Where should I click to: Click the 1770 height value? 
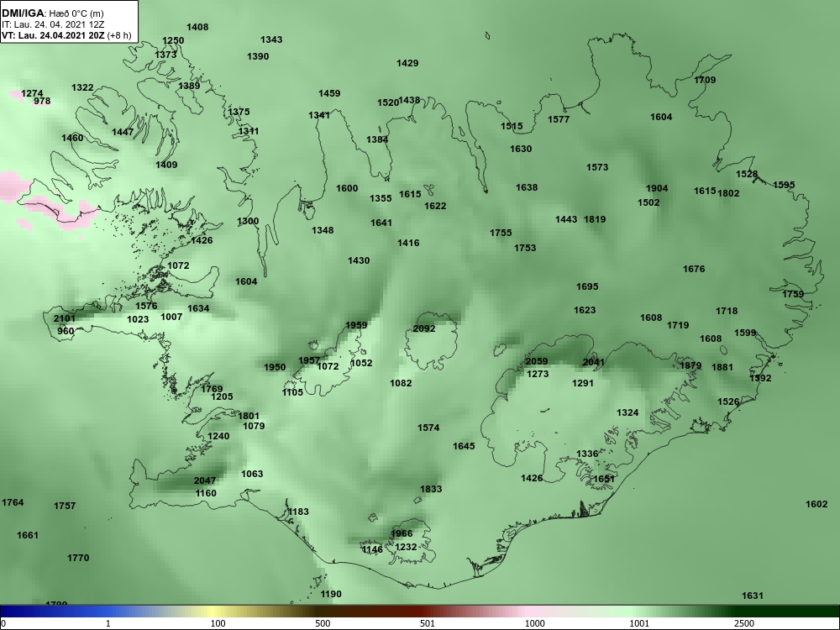pyautogui.click(x=78, y=559)
